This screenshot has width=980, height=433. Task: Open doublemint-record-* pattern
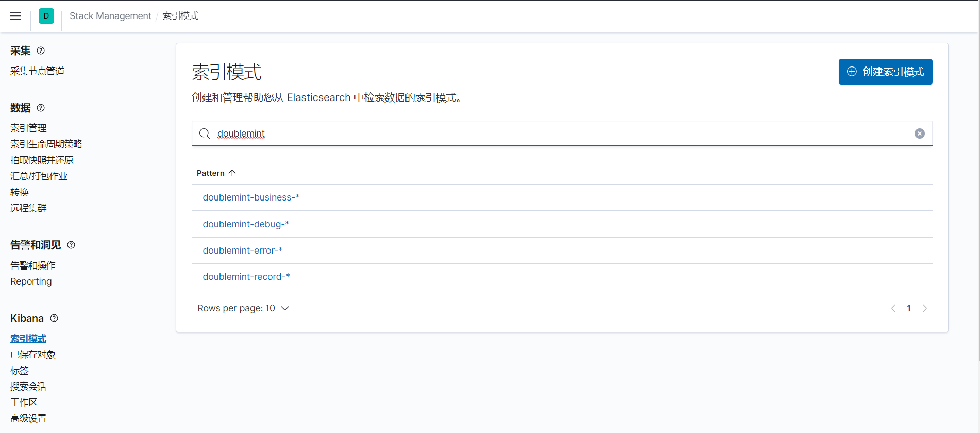(246, 277)
